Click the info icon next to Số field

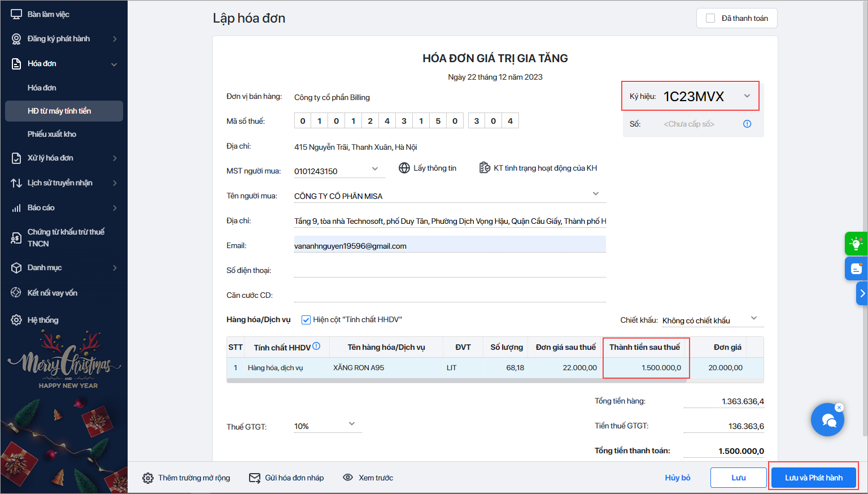pyautogui.click(x=747, y=124)
